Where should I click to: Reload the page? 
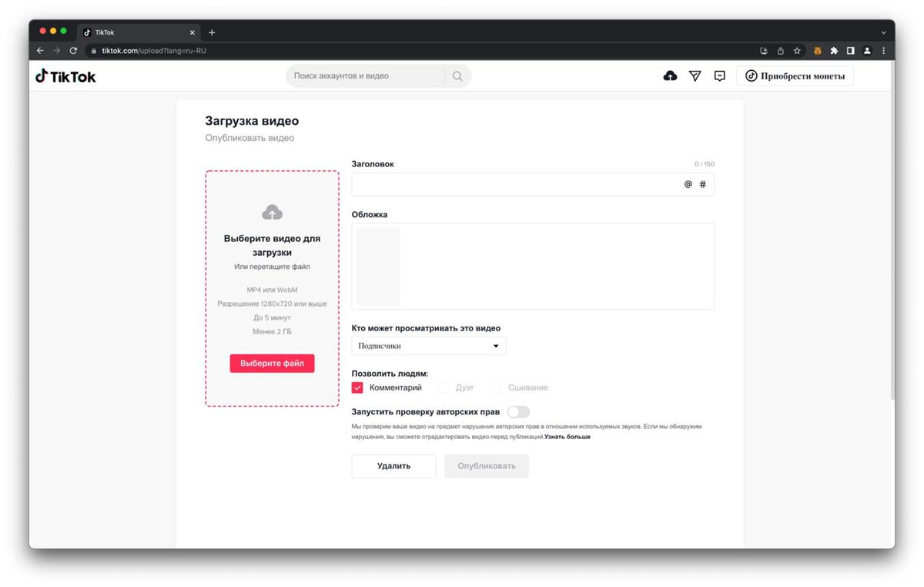[x=73, y=51]
